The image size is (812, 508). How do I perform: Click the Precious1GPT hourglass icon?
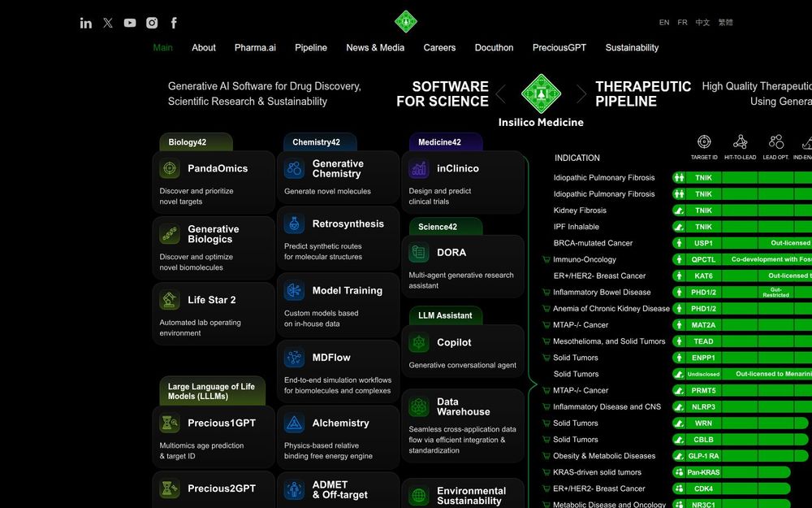pos(169,423)
